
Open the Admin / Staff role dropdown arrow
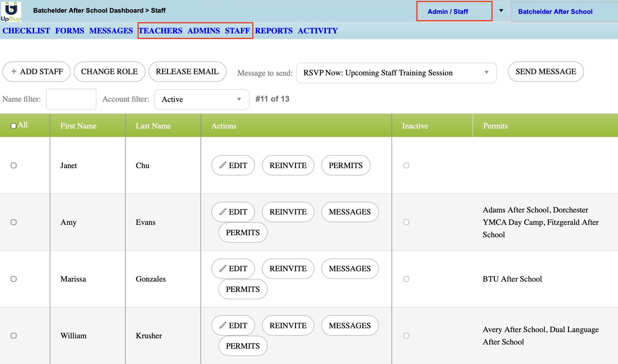coord(501,11)
